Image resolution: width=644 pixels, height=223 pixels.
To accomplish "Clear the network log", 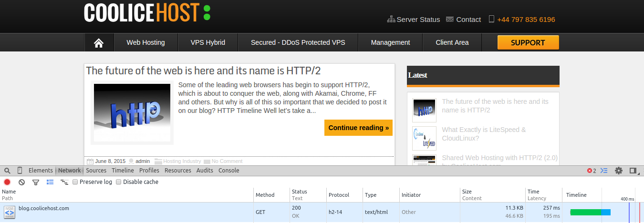I will pos(21,182).
